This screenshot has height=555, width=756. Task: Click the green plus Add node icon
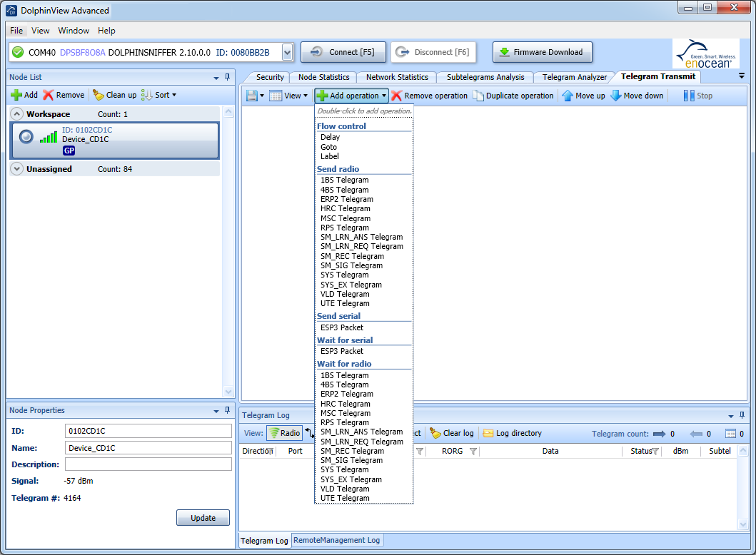[16, 95]
